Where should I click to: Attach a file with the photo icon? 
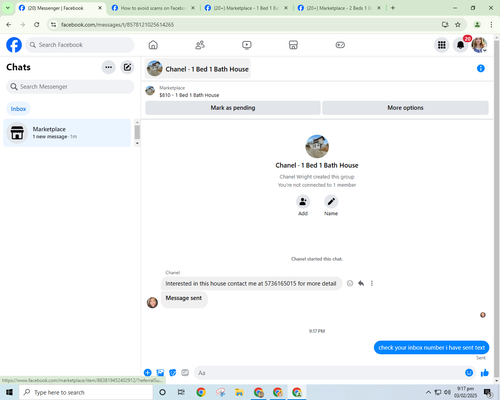pyautogui.click(x=160, y=373)
